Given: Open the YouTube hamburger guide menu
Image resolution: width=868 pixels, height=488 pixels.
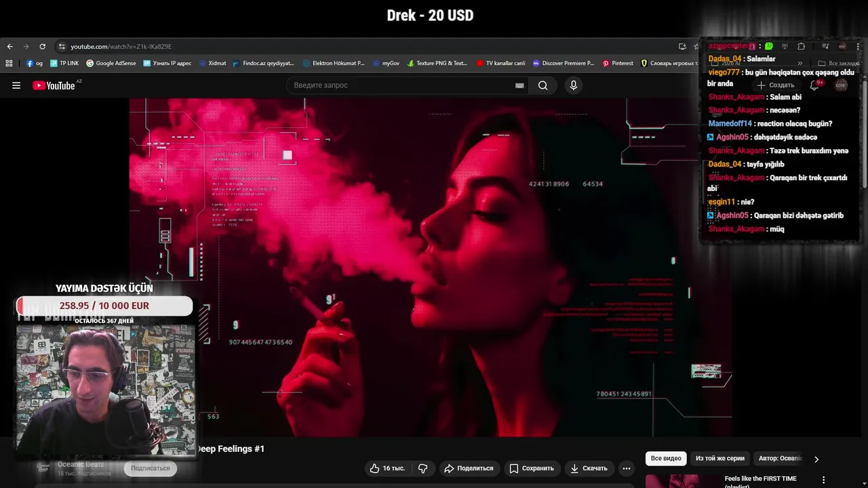Looking at the screenshot, I should [16, 85].
